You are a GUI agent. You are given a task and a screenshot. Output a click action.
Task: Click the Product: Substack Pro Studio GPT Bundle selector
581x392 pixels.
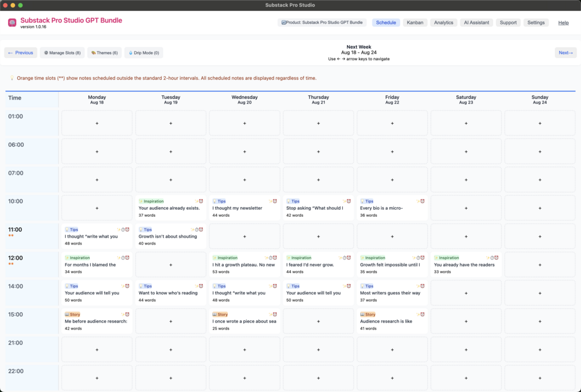coord(322,23)
